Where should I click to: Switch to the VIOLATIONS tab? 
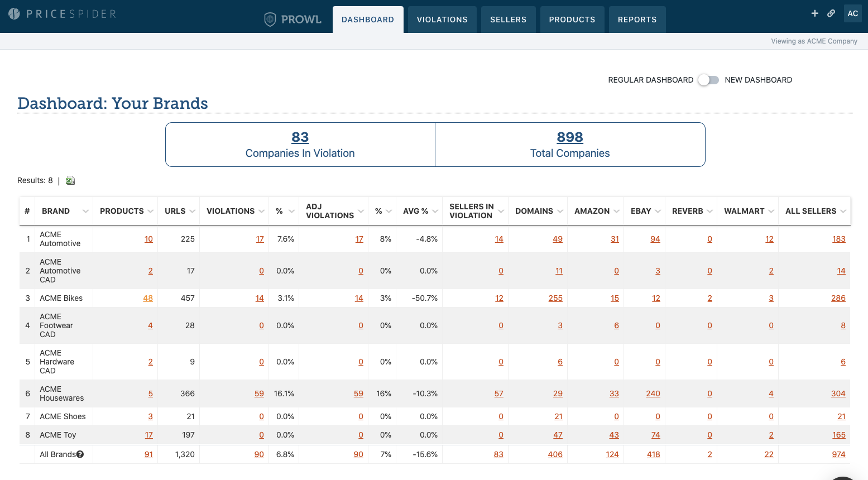(442, 19)
